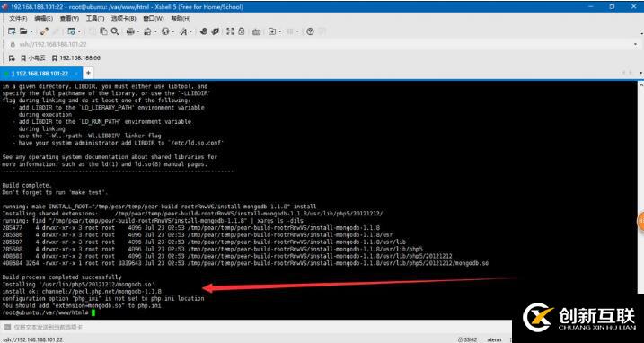This screenshot has height=343, width=644.
Task: Expand the file transfer dropdown arrow
Action: coord(155,31)
